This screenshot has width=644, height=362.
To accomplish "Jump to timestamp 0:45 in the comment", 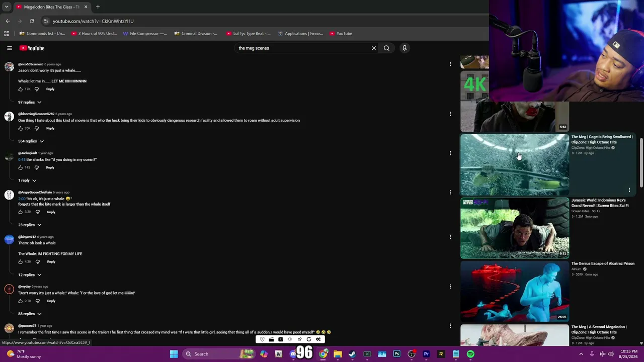I will 22,159.
